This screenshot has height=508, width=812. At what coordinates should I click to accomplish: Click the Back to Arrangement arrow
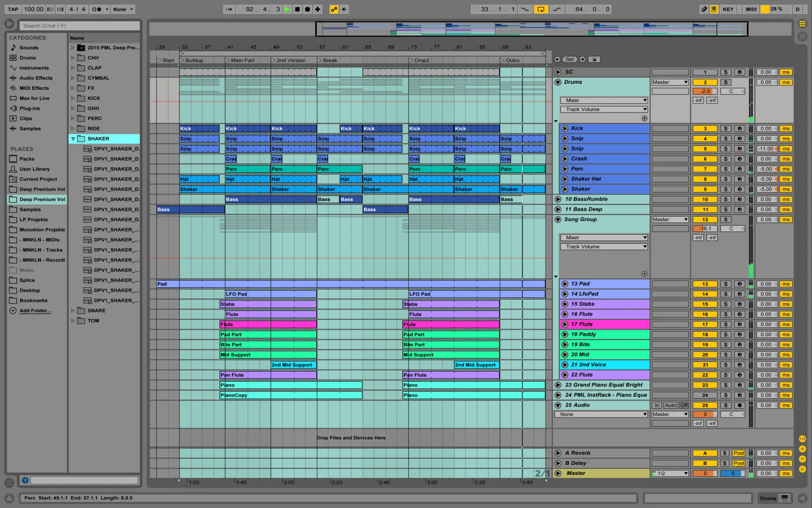pyautogui.click(x=344, y=9)
